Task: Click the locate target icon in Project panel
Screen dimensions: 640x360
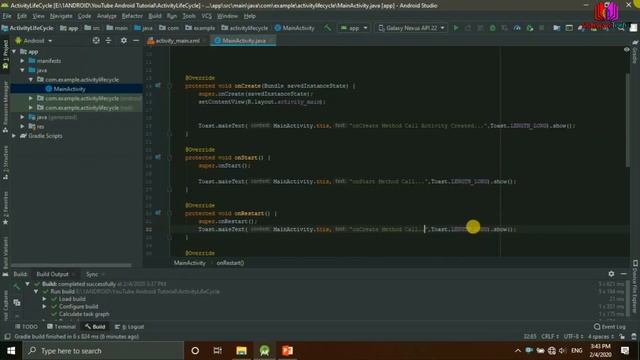Action: coord(96,40)
